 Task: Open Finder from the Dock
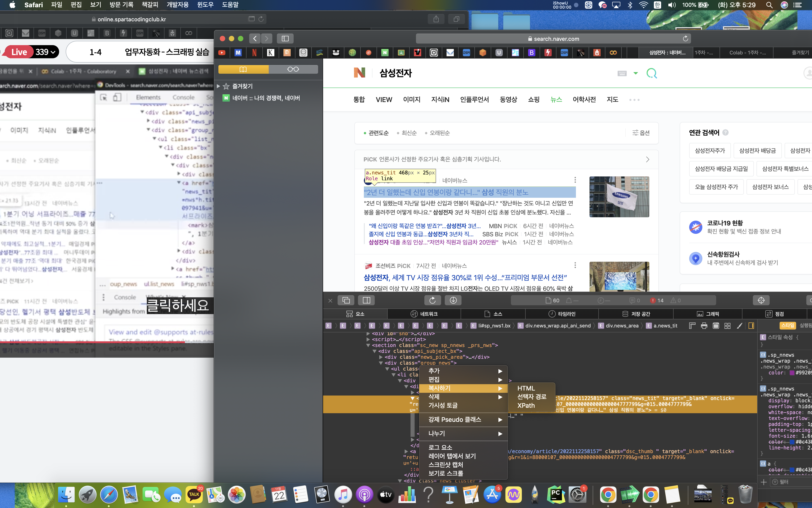pyautogui.click(x=66, y=495)
